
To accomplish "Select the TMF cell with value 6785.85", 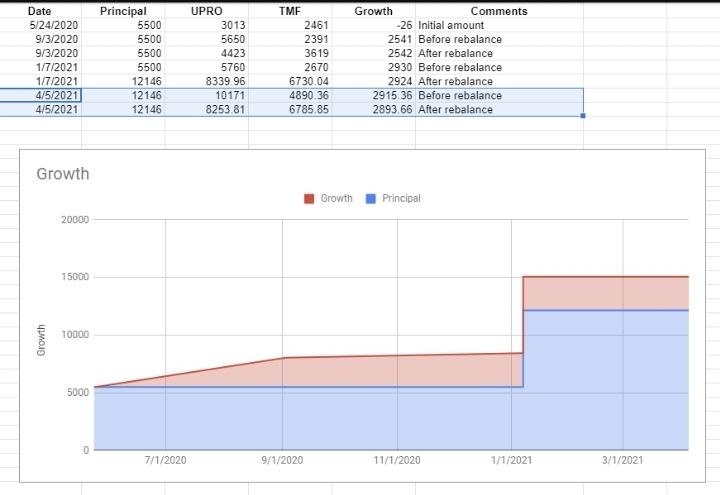I will pyautogui.click(x=290, y=109).
